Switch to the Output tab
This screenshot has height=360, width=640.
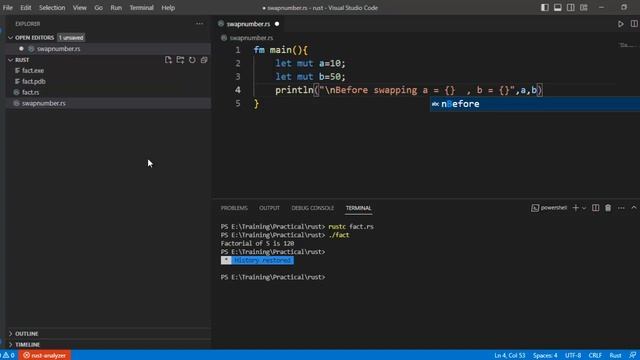[x=269, y=208]
